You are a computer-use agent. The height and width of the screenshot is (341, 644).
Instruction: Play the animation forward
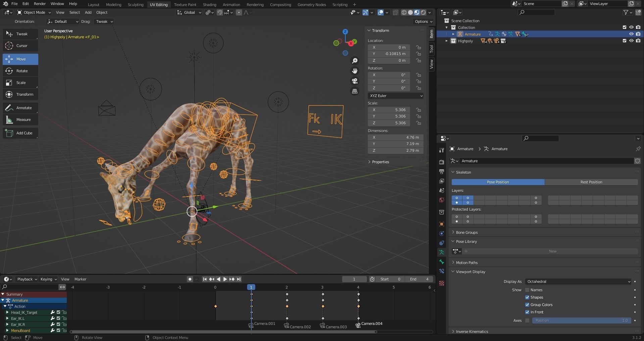225,279
